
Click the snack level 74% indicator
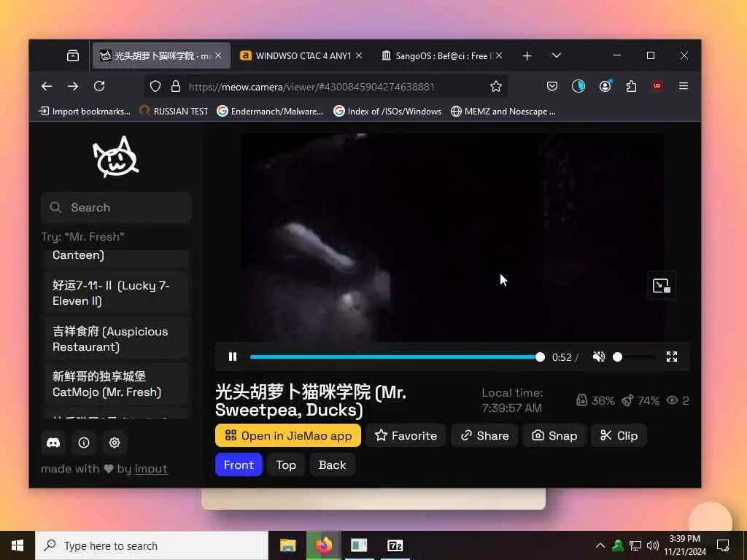point(640,400)
